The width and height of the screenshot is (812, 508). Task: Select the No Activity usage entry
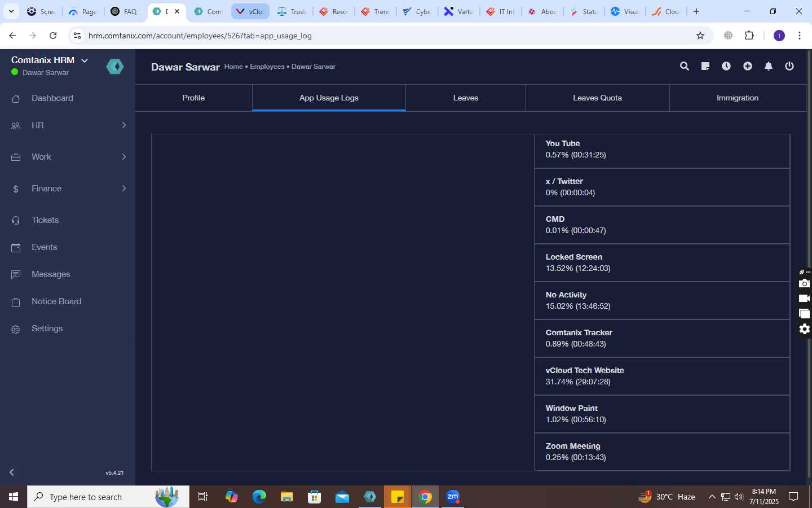pos(662,300)
